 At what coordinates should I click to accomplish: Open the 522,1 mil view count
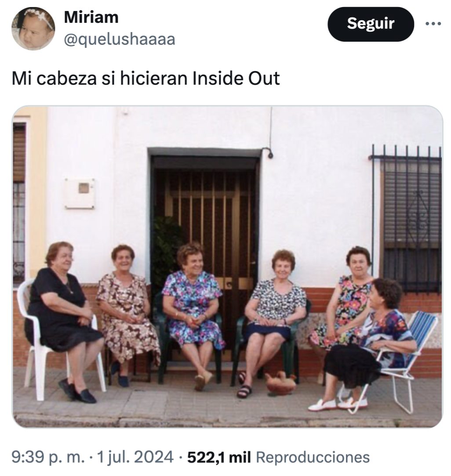pyautogui.click(x=219, y=457)
